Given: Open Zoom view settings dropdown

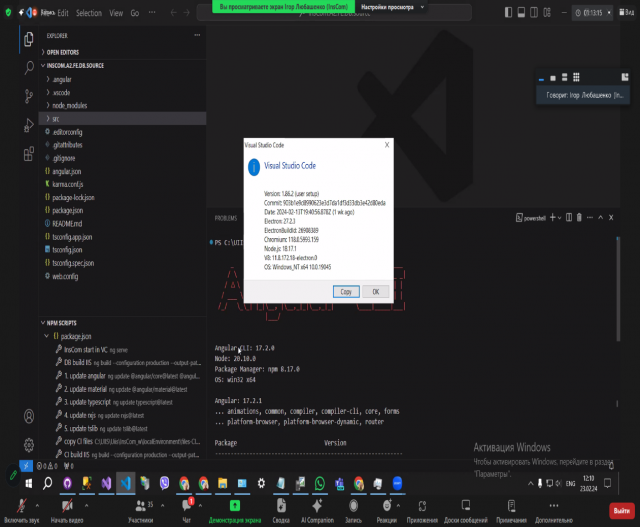Looking at the screenshot, I should (391, 7).
